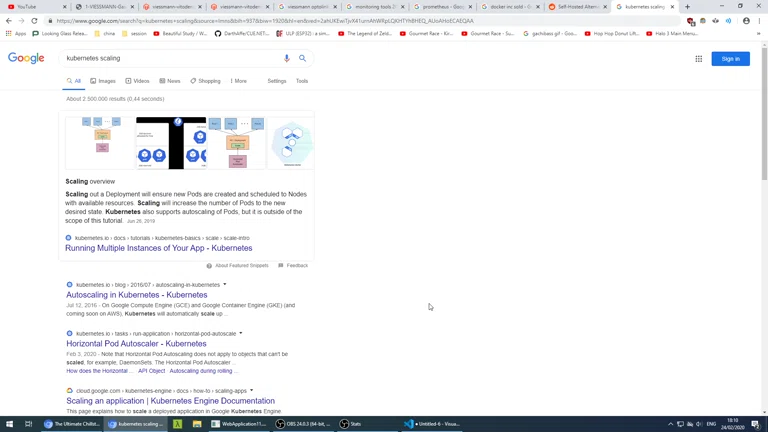This screenshot has height=432, width=768.
Task: Open the Google apps grid
Action: [x=698, y=59]
